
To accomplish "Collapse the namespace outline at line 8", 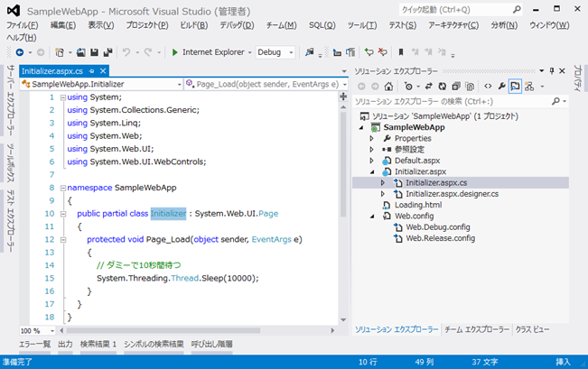I will (x=63, y=188).
